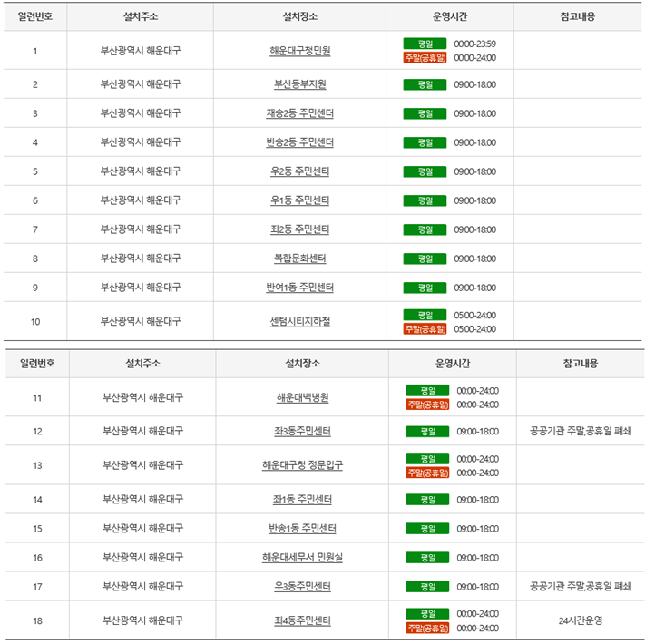Click the 부산동부지원 link

tap(299, 84)
